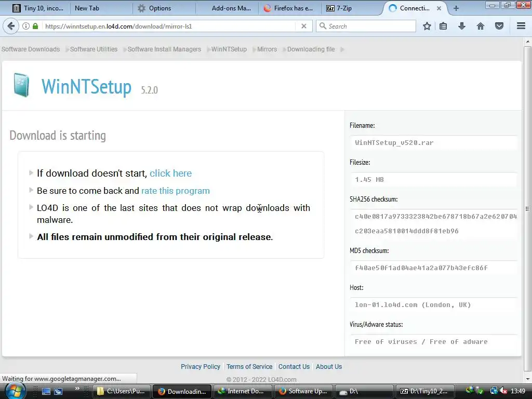This screenshot has width=532, height=399.
Task: Open Downloading Firefox taskbar button
Action: (182, 391)
